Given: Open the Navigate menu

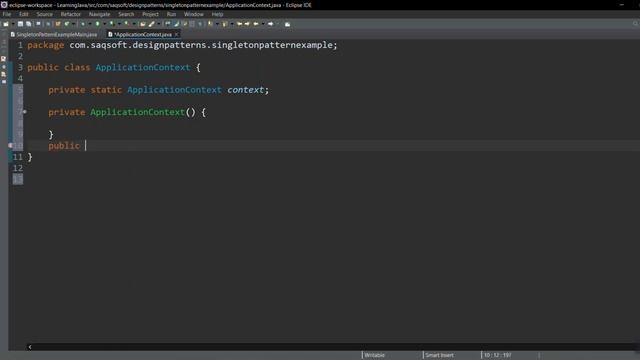Looking at the screenshot, I should 99,14.
